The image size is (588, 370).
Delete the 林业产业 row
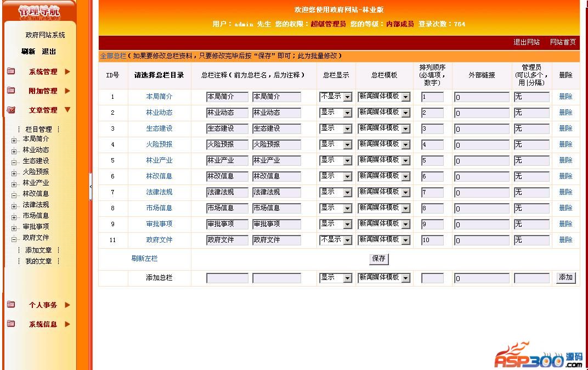566,160
